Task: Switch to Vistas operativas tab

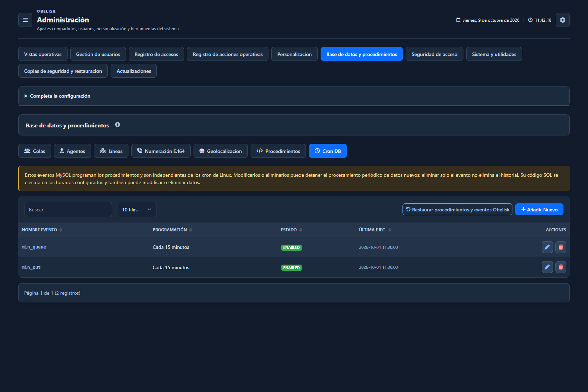Action: coord(43,54)
